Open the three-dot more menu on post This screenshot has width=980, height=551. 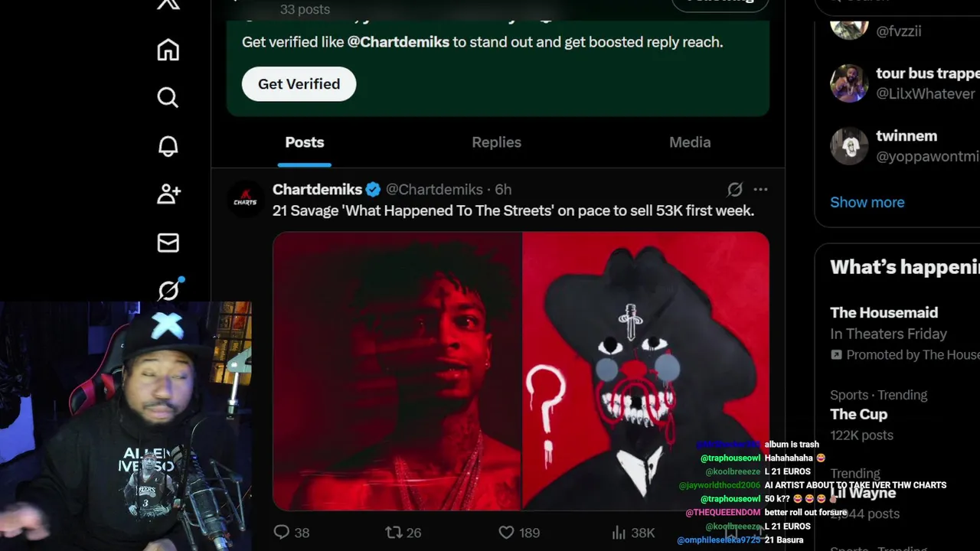click(760, 189)
